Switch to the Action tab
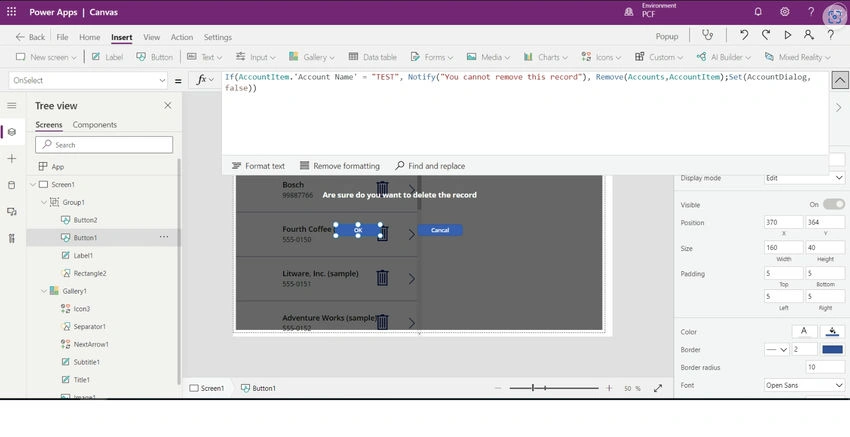850x437 pixels. pyautogui.click(x=182, y=37)
